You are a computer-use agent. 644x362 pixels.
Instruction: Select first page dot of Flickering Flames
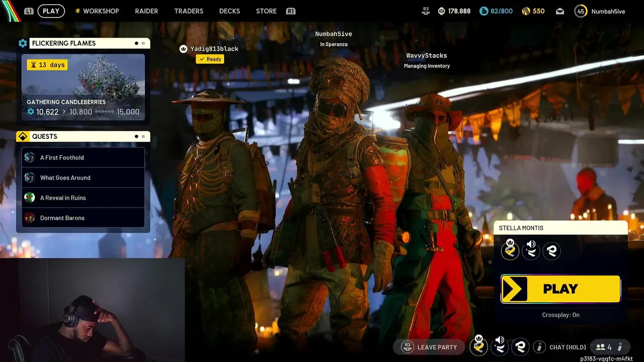tap(136, 43)
